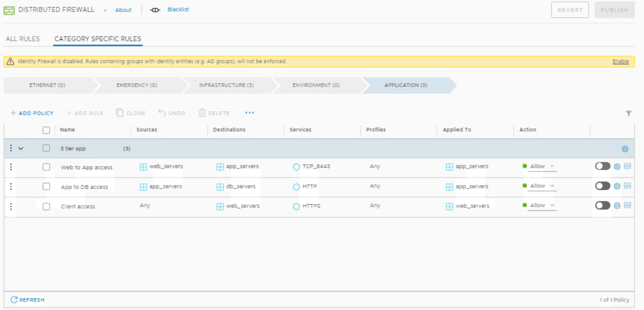This screenshot has height=310, width=644.
Task: Switch to the All Rules tab
Action: pyautogui.click(x=23, y=39)
